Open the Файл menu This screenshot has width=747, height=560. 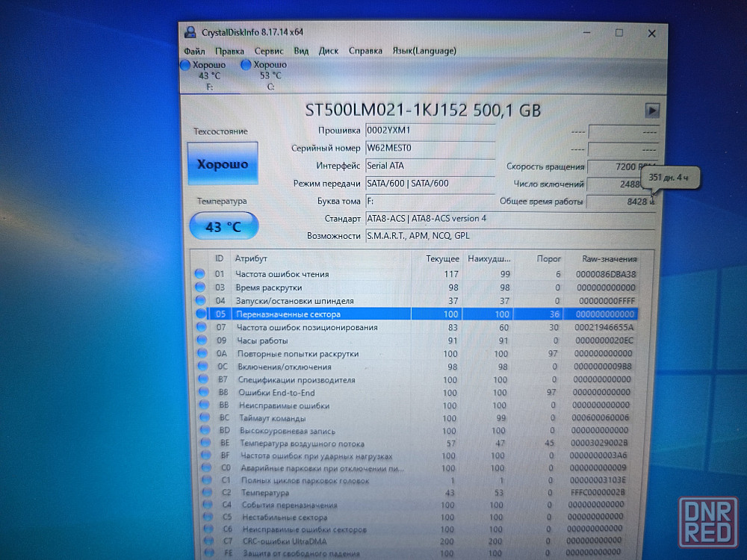(194, 51)
